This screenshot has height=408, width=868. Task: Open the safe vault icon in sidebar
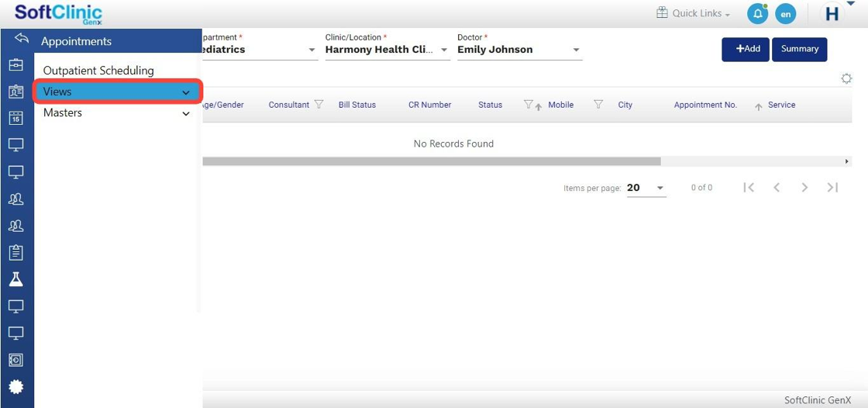16,360
